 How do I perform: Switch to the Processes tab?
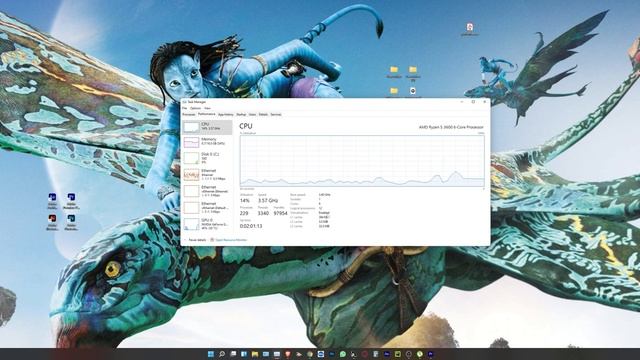point(189,115)
